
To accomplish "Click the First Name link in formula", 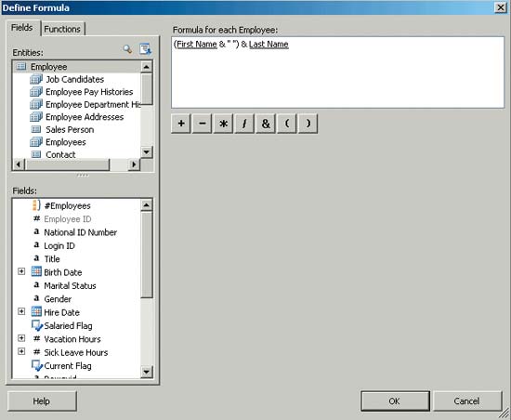I will point(197,45).
